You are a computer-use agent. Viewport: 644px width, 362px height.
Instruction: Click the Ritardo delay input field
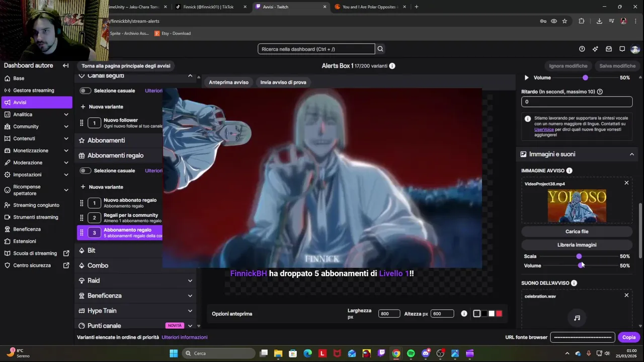tap(577, 102)
